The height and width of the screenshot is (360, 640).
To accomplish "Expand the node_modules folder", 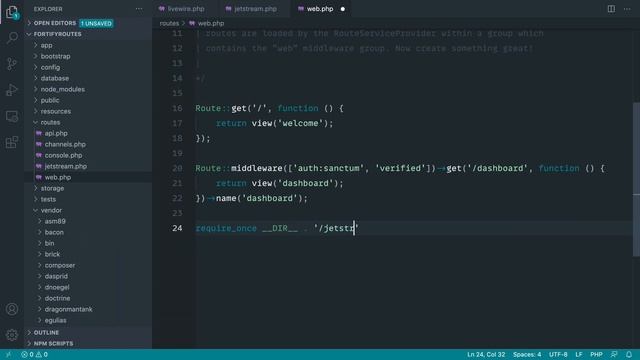I will click(x=62, y=89).
